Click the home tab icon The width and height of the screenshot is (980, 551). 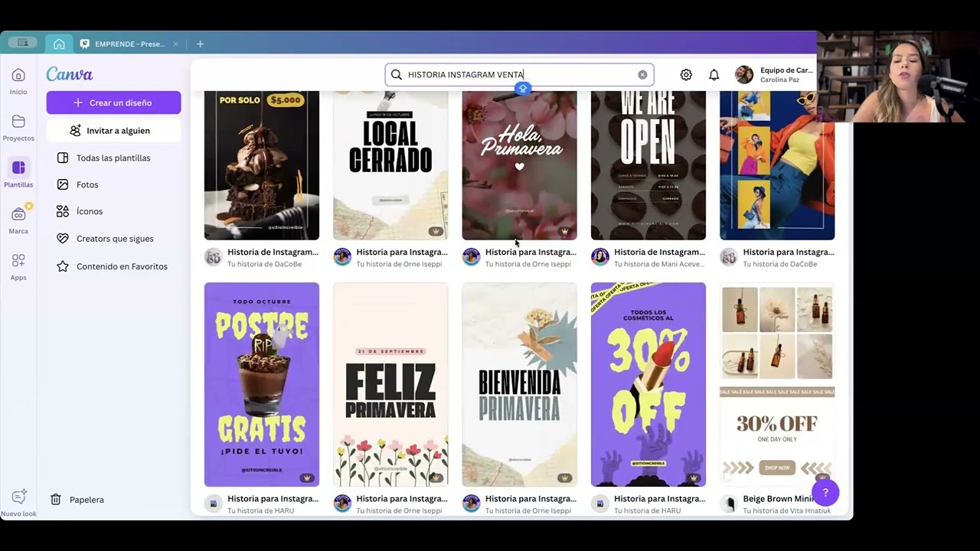tap(59, 44)
